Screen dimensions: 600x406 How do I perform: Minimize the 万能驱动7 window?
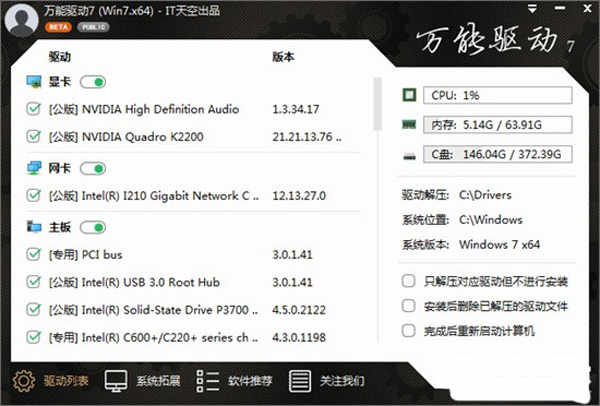coord(560,8)
